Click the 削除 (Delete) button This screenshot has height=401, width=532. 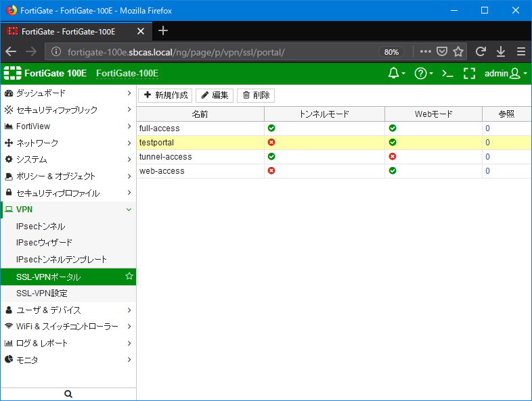click(256, 95)
